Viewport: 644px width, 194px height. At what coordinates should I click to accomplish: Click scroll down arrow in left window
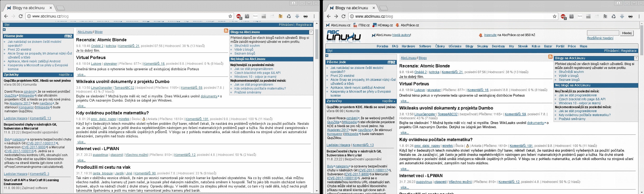(317, 191)
